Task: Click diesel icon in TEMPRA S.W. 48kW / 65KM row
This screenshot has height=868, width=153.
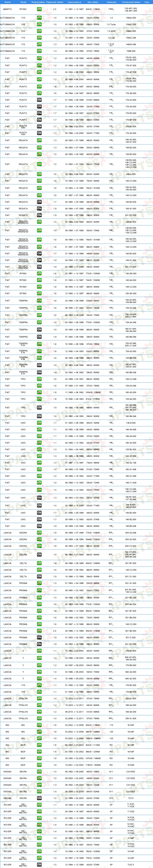Action: click(40, 365)
